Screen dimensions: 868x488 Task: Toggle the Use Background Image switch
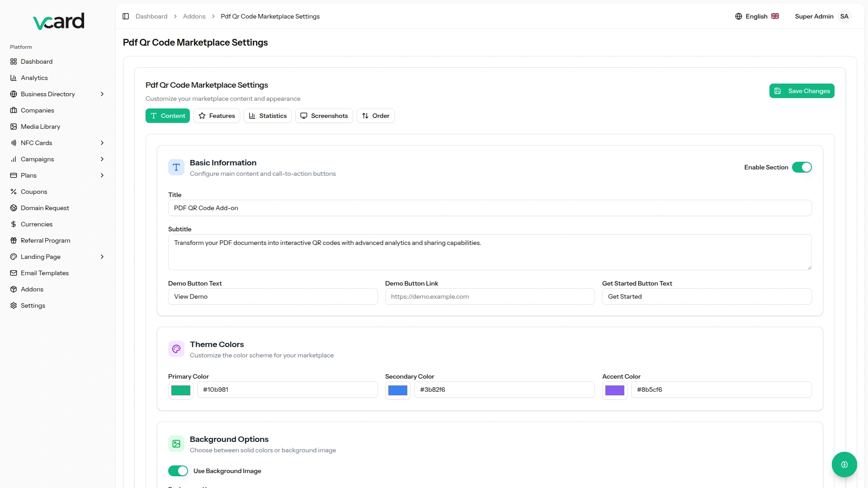[178, 471]
